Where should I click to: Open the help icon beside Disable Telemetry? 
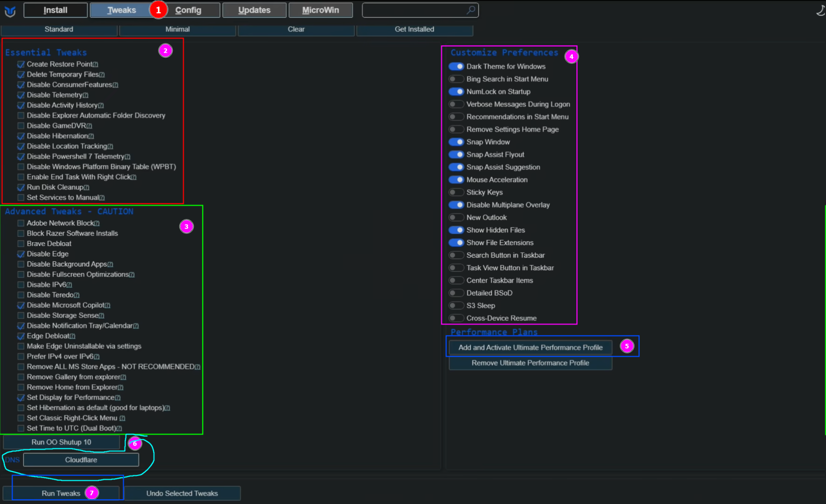click(86, 95)
